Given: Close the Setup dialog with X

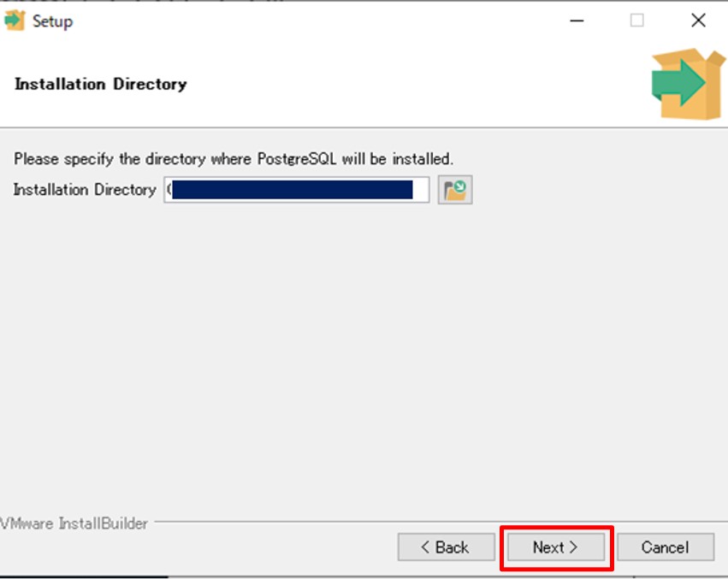Looking at the screenshot, I should [698, 21].
